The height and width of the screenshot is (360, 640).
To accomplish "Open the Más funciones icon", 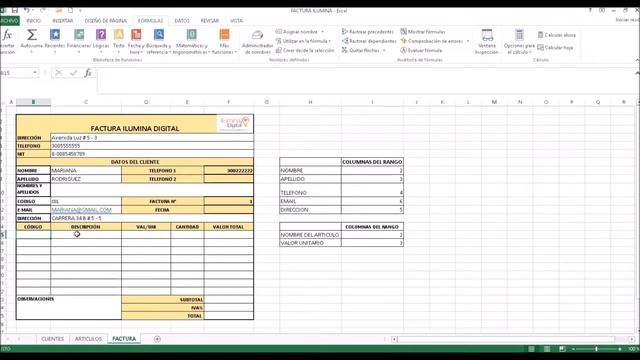I will coord(224,35).
